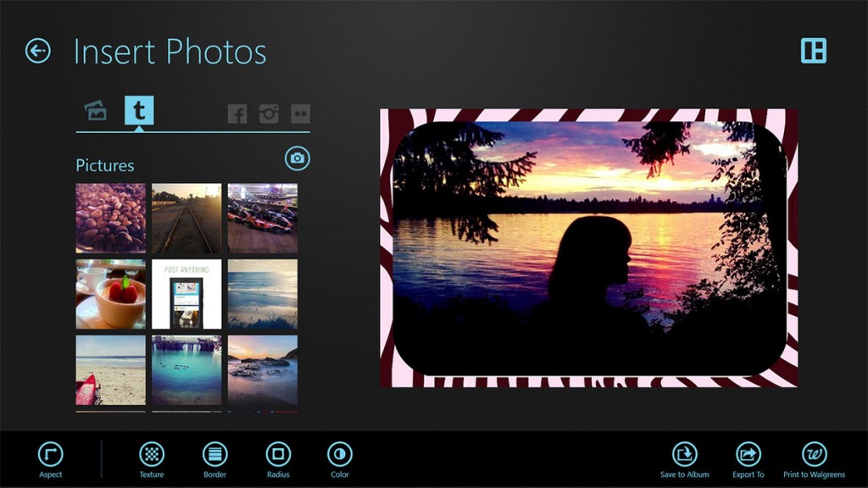868x488 pixels.
Task: Go back using the back arrow
Action: click(38, 51)
